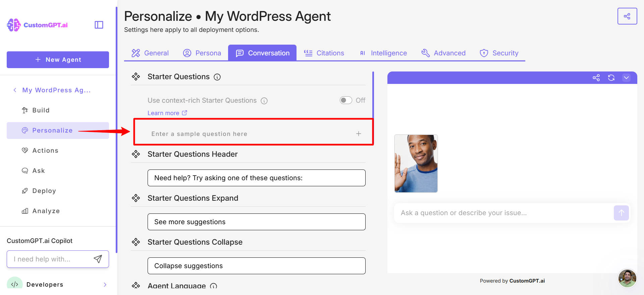
Task: Open Actions in the sidebar
Action: [x=58, y=150]
